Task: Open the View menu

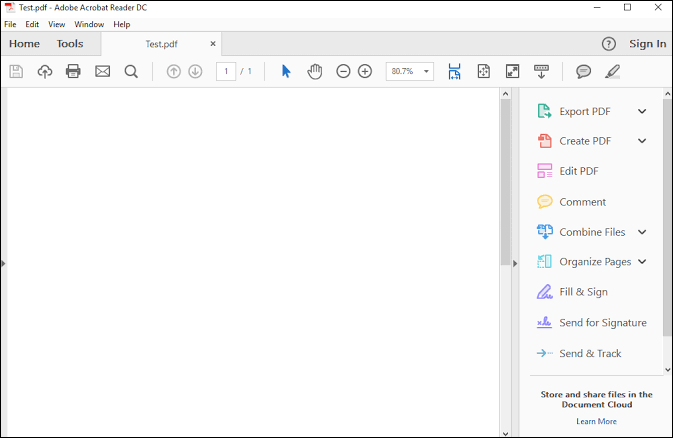Action: (x=57, y=24)
